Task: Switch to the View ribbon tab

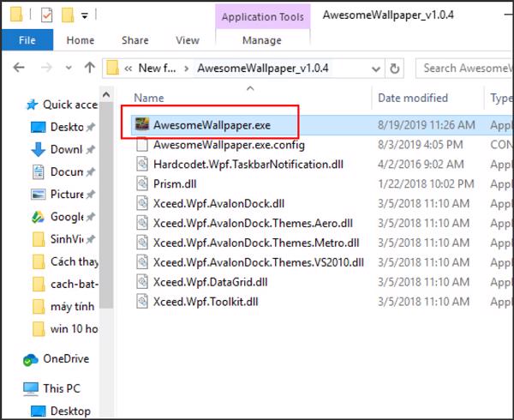Action: click(188, 40)
